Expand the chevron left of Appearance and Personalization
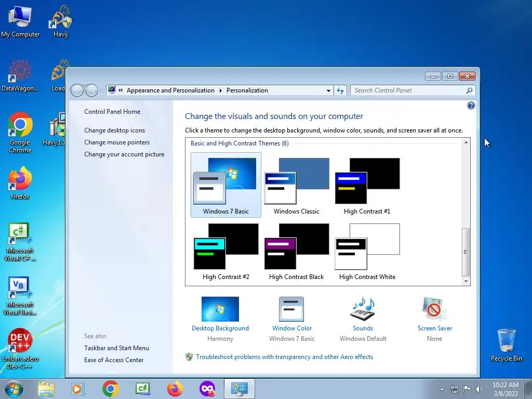532x399 pixels. [x=121, y=90]
